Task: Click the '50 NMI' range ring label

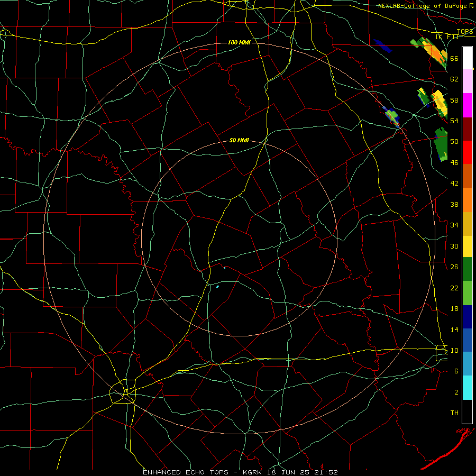Action: 239,140
